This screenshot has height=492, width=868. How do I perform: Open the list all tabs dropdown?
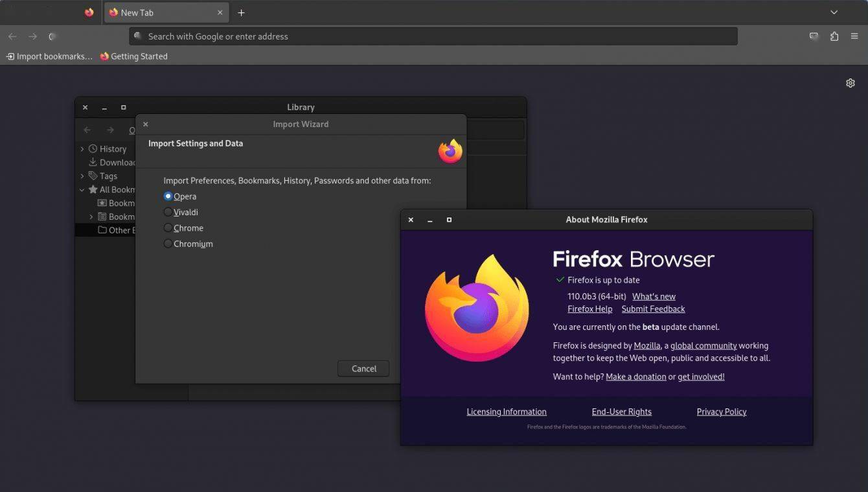pos(834,12)
